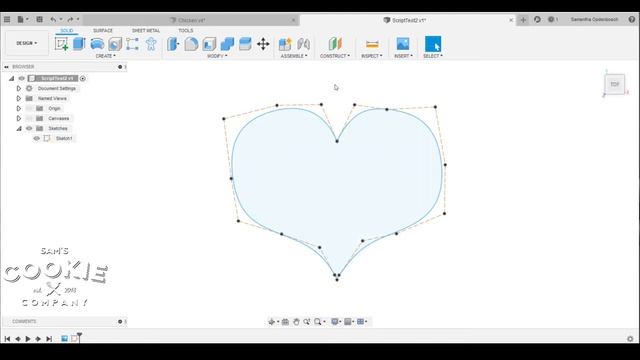
Task: Click the activate radio button beside ScriptTest2
Action: [x=83, y=78]
